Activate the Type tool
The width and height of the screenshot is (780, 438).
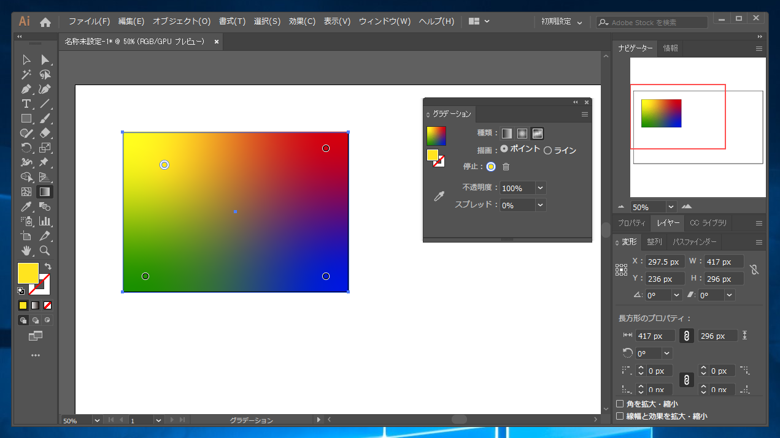[x=26, y=104]
